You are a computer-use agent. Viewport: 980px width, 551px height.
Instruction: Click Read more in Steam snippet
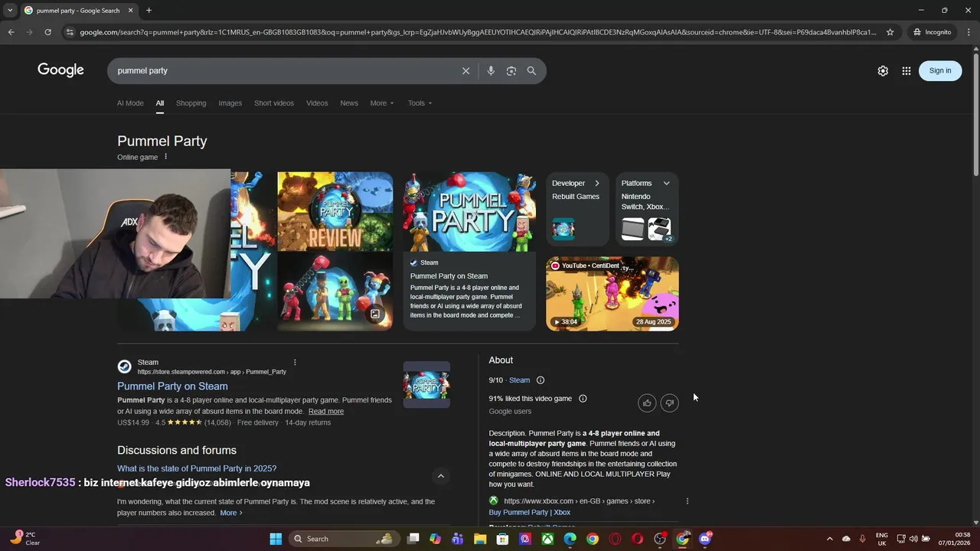coord(326,412)
